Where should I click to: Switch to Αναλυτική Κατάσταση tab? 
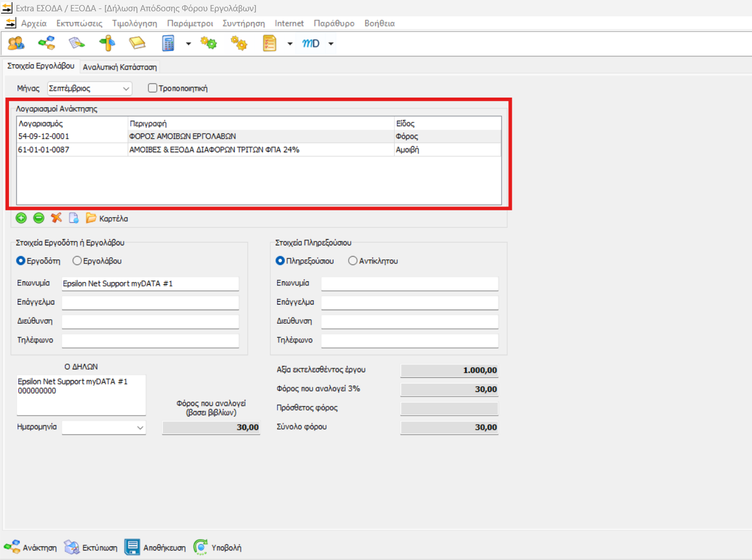(120, 67)
